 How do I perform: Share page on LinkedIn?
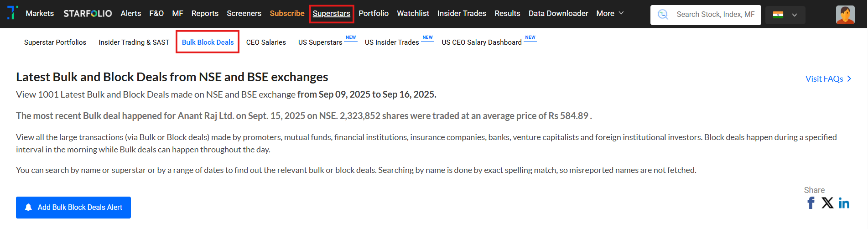coord(844,203)
